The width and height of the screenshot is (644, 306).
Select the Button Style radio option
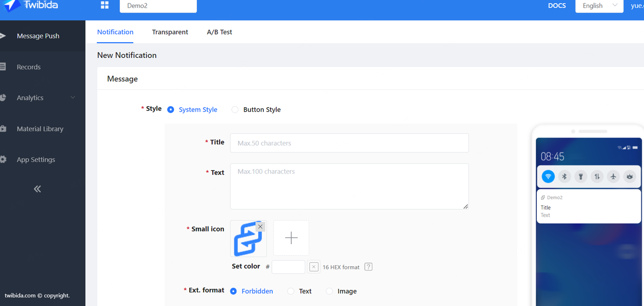235,110
